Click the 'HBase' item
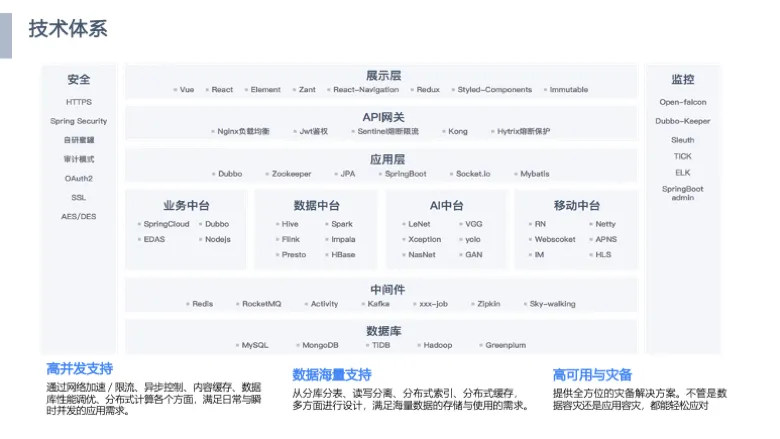The height and width of the screenshot is (439, 780). 343,255
